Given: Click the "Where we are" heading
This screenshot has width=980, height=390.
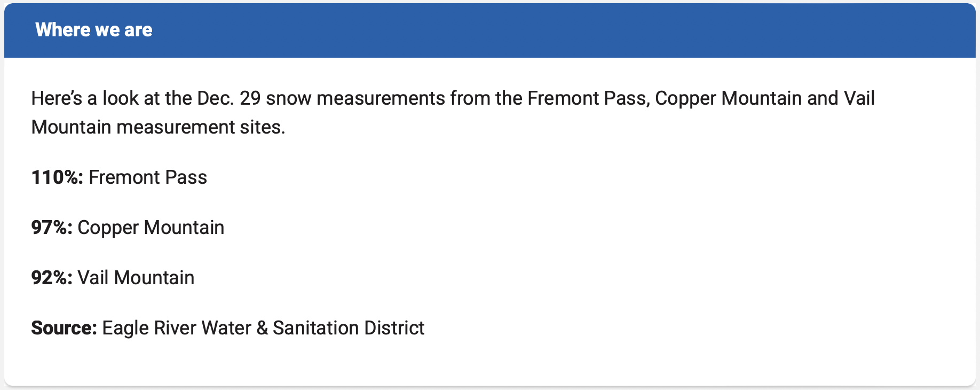Looking at the screenshot, I should coord(94,30).
